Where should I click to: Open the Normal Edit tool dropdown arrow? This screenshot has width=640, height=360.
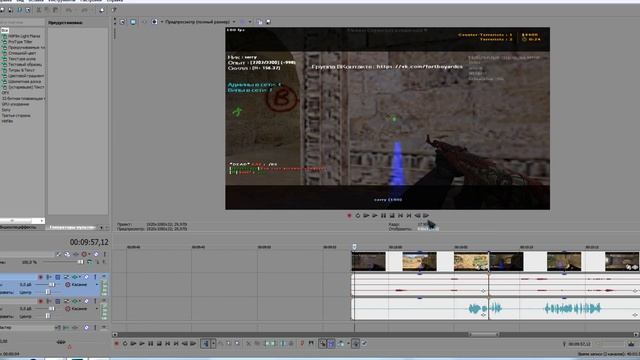point(213,344)
